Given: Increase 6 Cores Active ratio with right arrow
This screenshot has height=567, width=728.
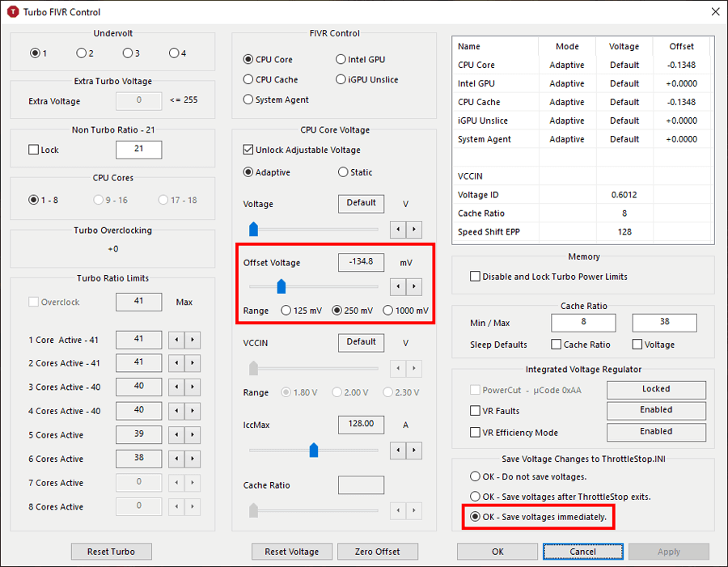Looking at the screenshot, I should (x=193, y=459).
